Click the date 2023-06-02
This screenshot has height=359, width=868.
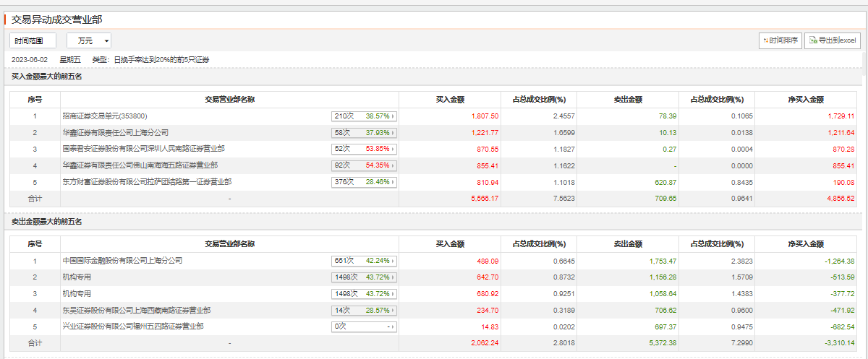click(x=30, y=60)
